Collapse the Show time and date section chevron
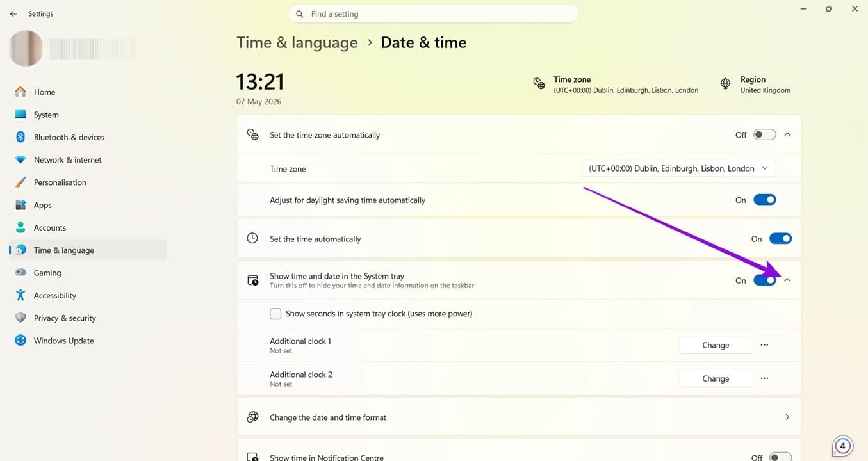868x461 pixels. point(787,280)
